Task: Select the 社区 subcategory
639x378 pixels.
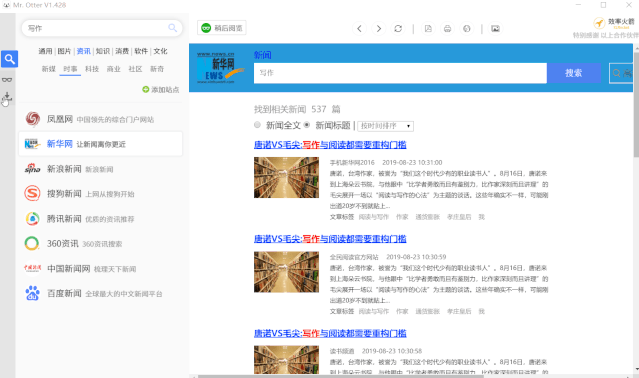Action: pyautogui.click(x=135, y=69)
